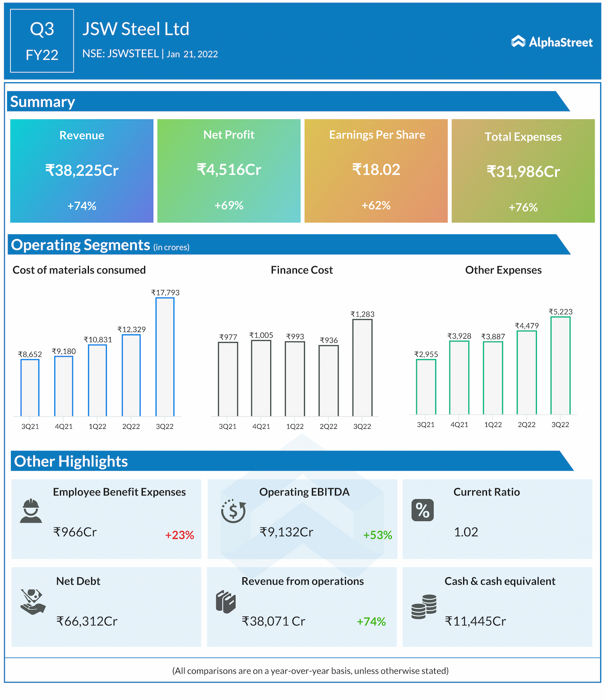Click the hand with money Net Debt icon
This screenshot has height=700, width=605.
click(x=33, y=601)
